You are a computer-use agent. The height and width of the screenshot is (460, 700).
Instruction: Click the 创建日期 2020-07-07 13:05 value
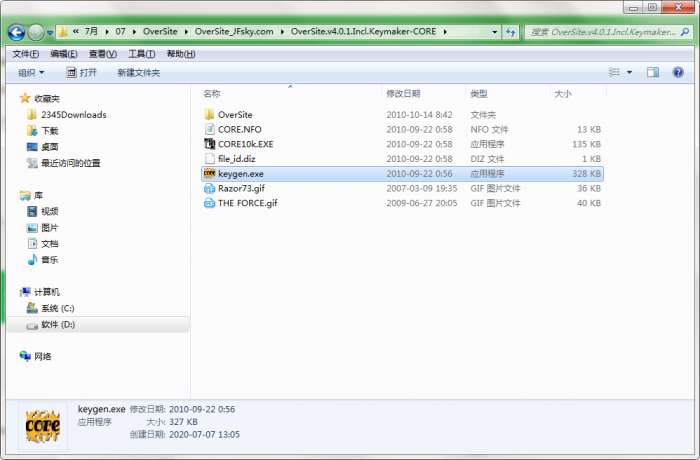click(x=204, y=434)
